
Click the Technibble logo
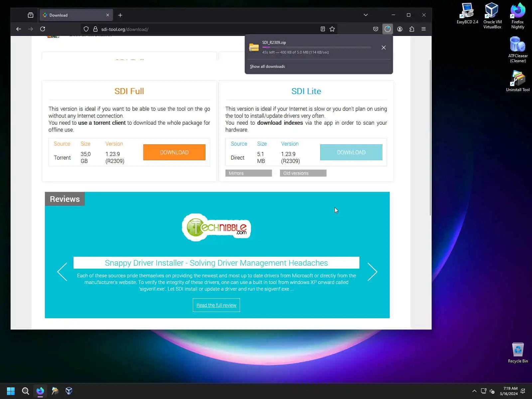coord(216,227)
